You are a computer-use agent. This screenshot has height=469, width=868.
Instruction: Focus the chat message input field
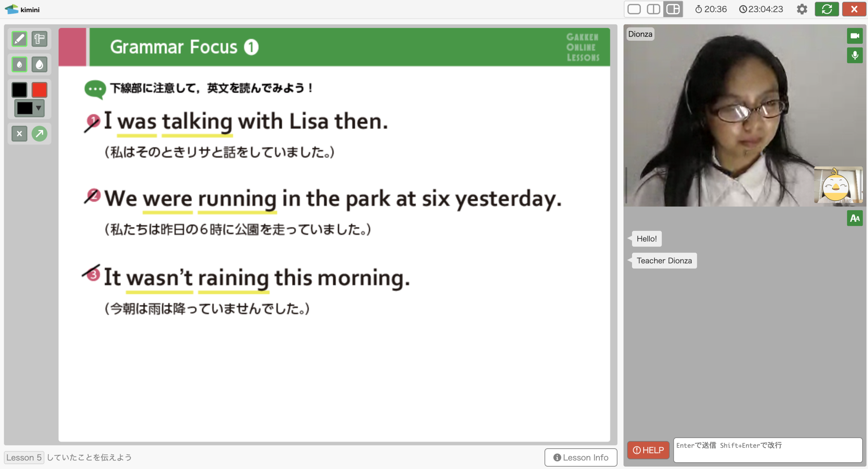click(x=768, y=450)
